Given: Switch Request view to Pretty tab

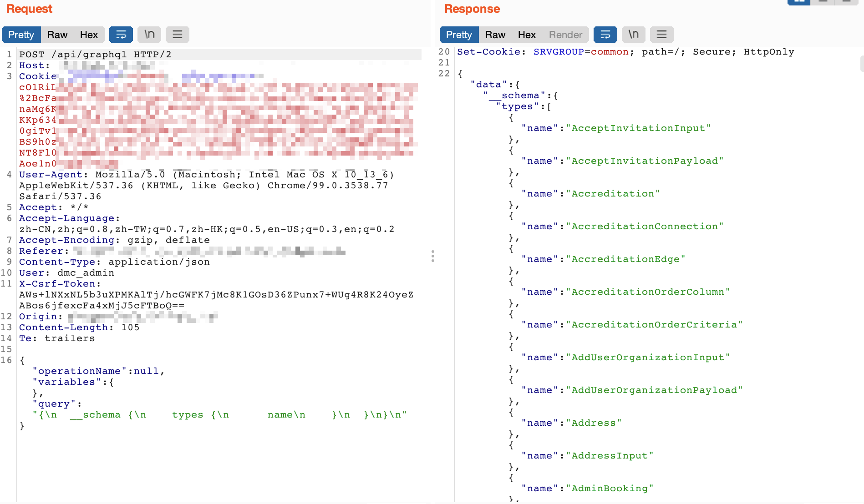Looking at the screenshot, I should 21,35.
